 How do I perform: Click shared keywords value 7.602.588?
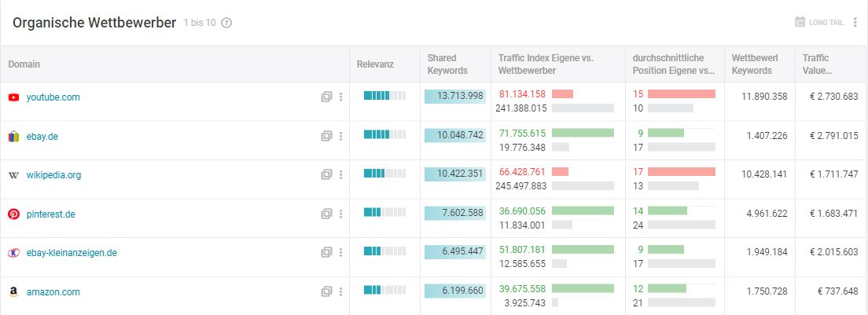[463, 214]
